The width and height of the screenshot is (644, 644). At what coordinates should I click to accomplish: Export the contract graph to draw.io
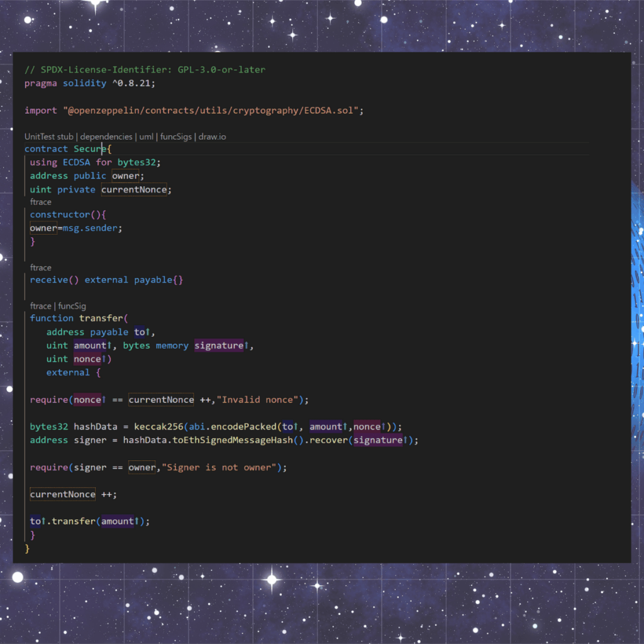(x=212, y=136)
